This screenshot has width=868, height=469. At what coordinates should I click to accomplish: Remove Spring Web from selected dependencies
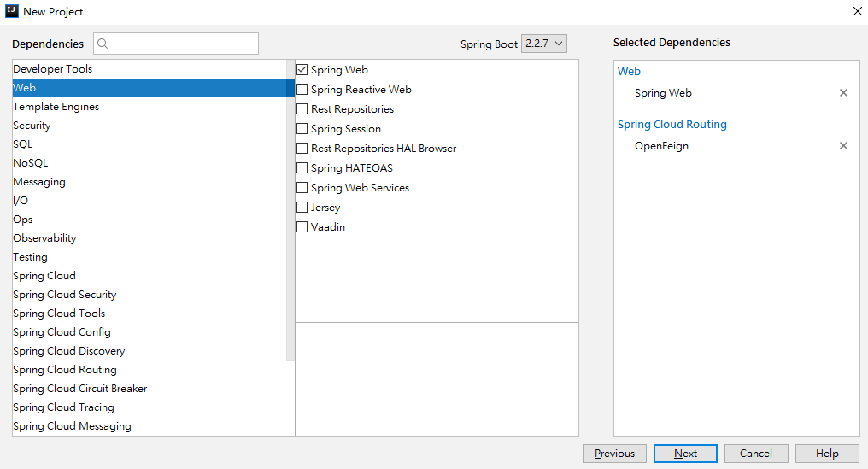[843, 93]
